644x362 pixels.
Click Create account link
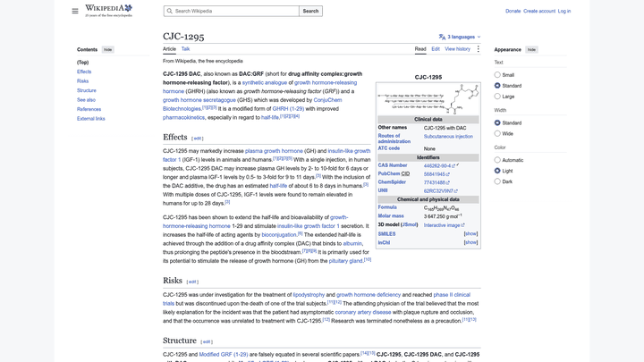click(538, 11)
